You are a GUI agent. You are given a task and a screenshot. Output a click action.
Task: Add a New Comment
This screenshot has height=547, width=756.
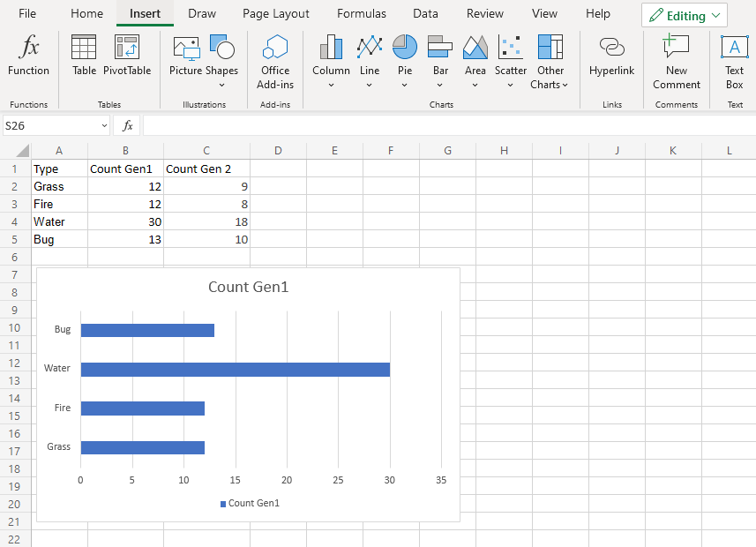point(677,60)
